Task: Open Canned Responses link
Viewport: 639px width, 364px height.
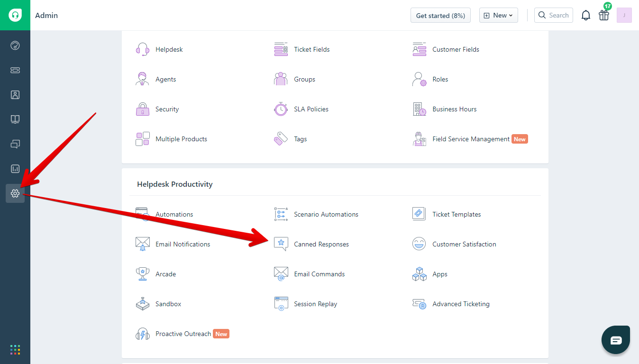Action: (321, 244)
